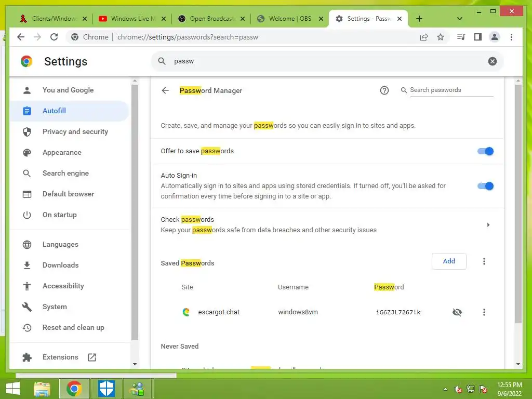The width and height of the screenshot is (532, 399).
Task: Hide the escargot.chat password with the eye icon
Action: point(457,312)
